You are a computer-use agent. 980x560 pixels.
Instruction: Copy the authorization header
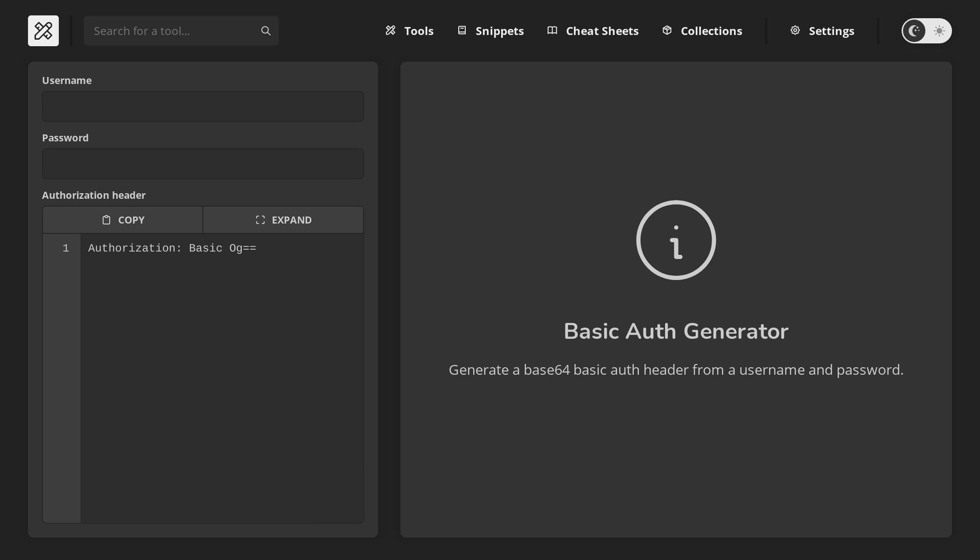pyautogui.click(x=123, y=220)
